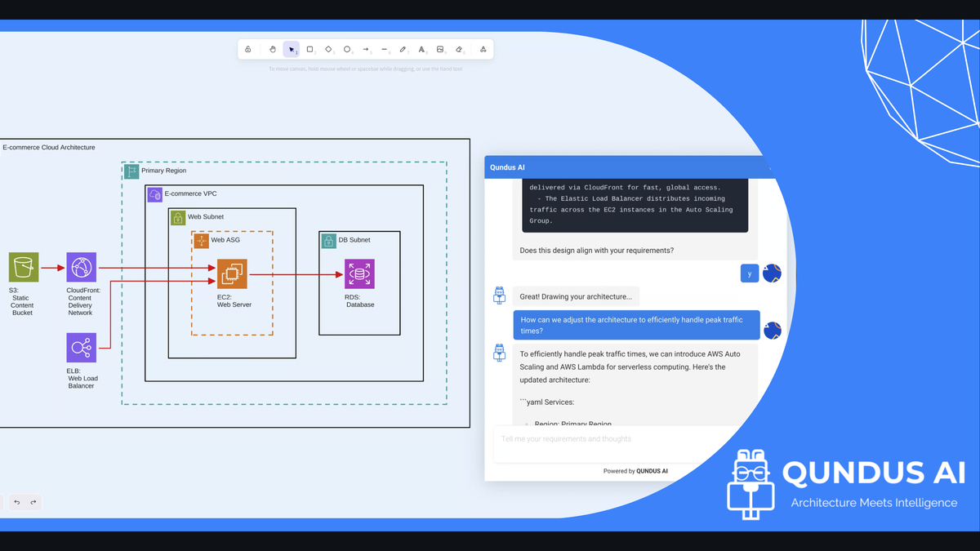The height and width of the screenshot is (551, 980).
Task: Select the Text tool
Action: tap(421, 50)
